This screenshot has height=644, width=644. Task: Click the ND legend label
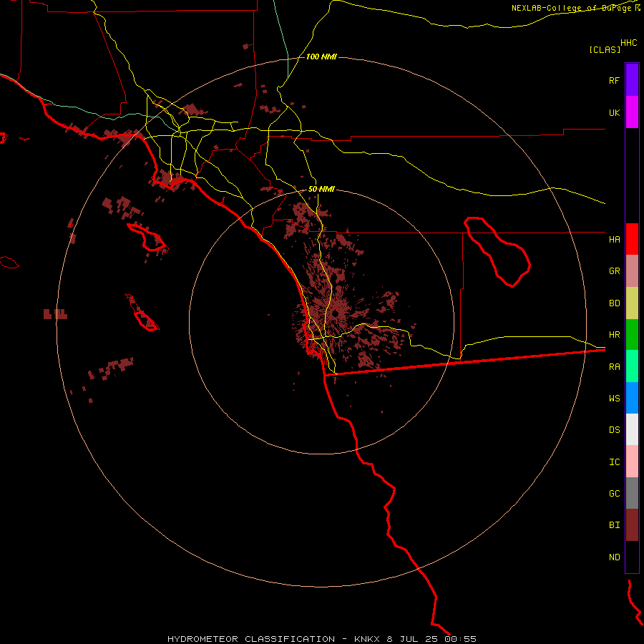click(x=614, y=557)
